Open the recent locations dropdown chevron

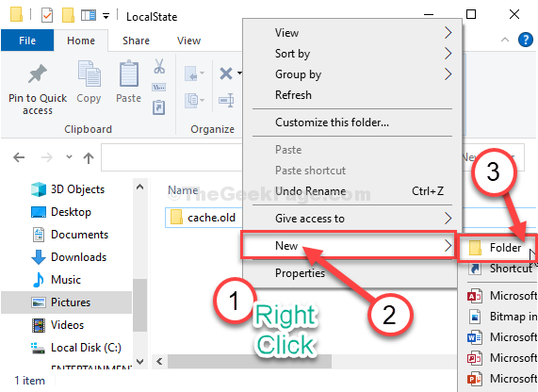click(x=69, y=157)
